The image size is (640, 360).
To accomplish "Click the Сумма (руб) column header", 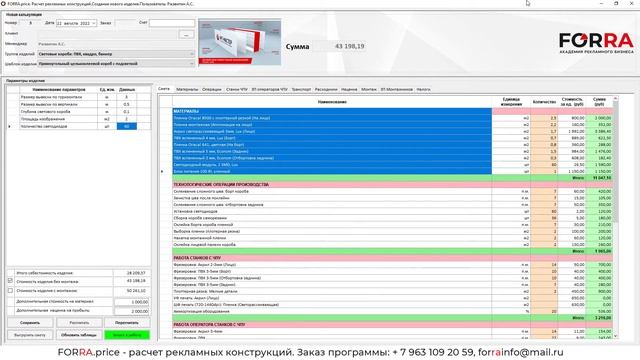I will coord(599,102).
